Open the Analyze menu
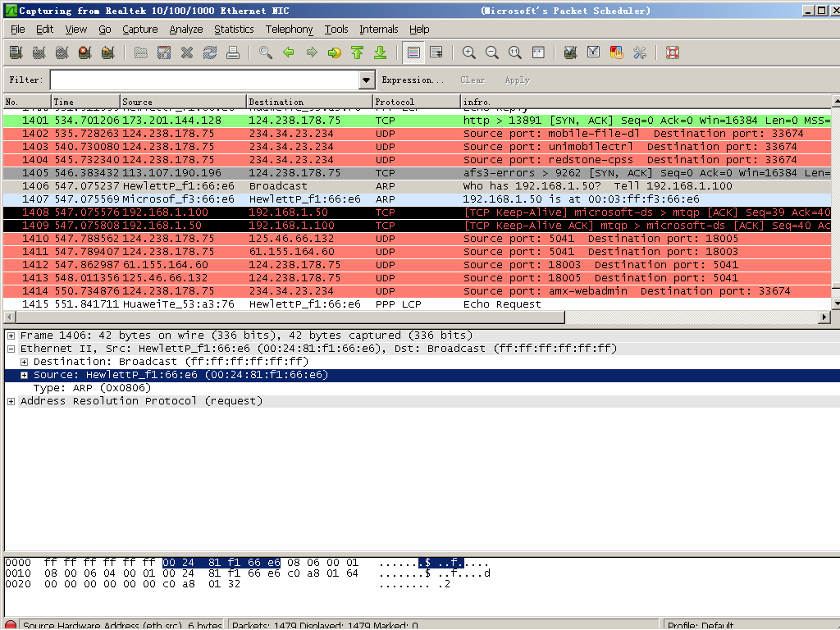The width and height of the screenshot is (840, 630). coord(186,30)
